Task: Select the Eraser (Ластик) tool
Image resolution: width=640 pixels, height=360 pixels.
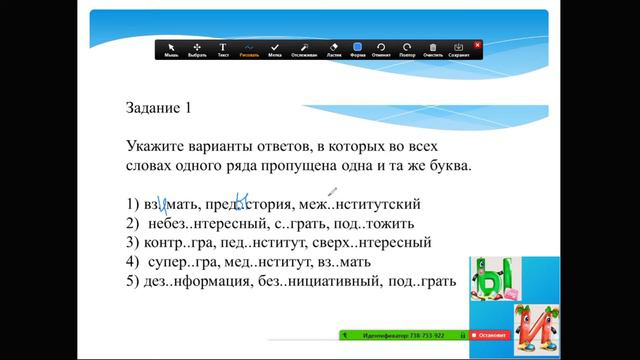Action: pyautogui.click(x=334, y=50)
